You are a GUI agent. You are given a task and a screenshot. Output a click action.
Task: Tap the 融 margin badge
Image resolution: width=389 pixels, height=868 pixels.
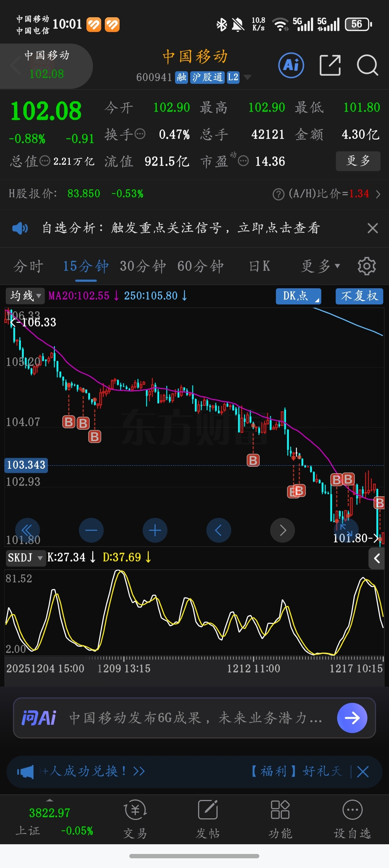click(x=182, y=77)
